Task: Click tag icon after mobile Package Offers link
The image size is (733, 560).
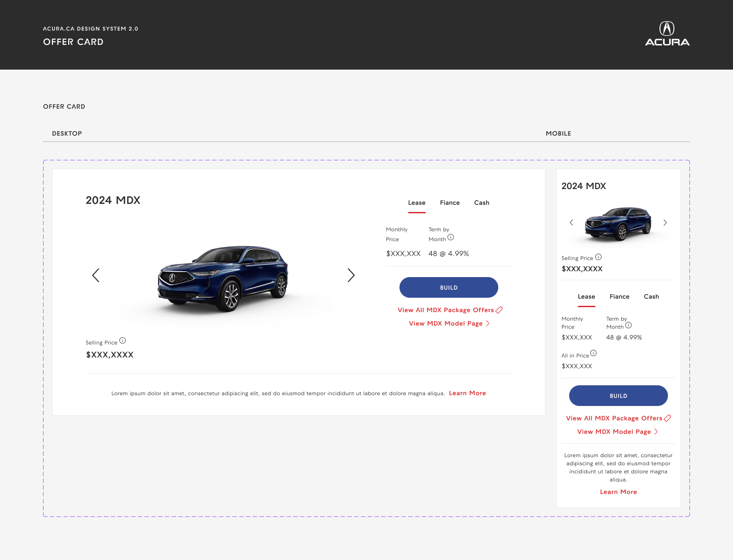Action: (x=667, y=418)
